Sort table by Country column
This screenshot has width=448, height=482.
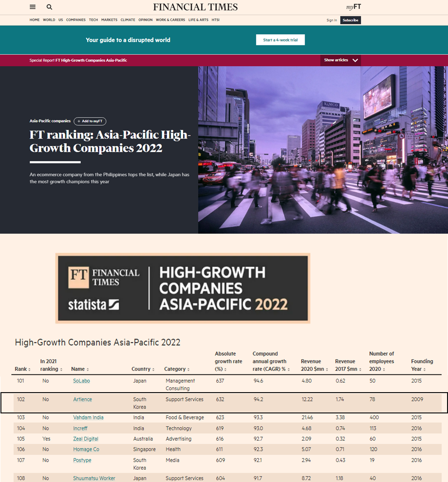tap(143, 369)
